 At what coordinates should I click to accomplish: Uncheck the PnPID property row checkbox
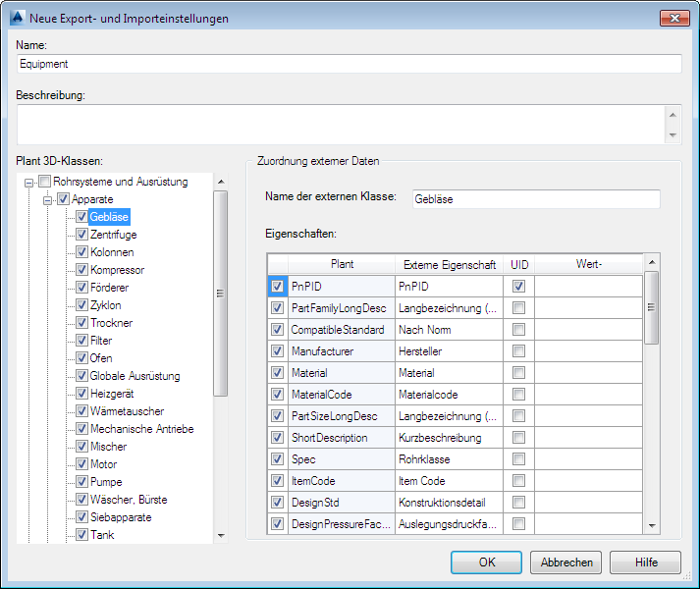point(277,286)
